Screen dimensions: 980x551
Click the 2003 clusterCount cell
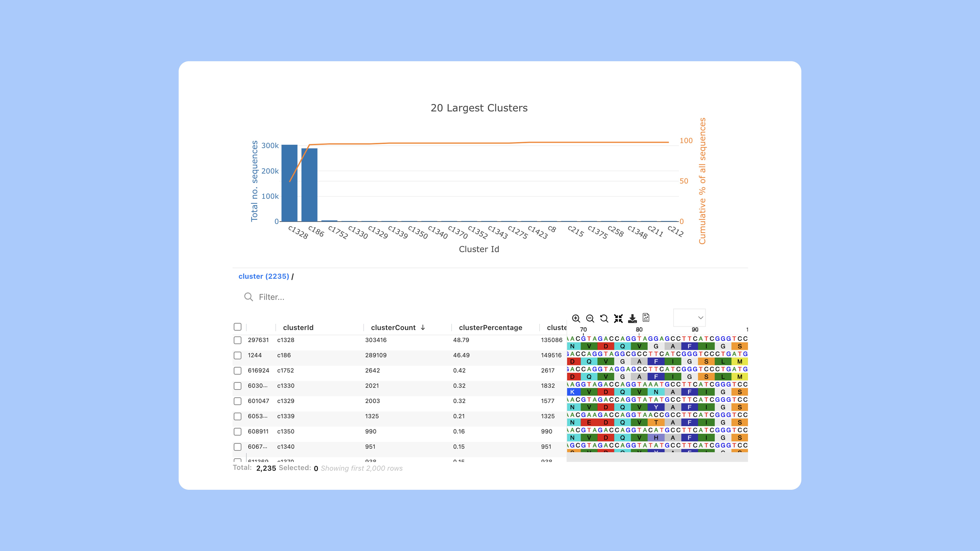(372, 401)
